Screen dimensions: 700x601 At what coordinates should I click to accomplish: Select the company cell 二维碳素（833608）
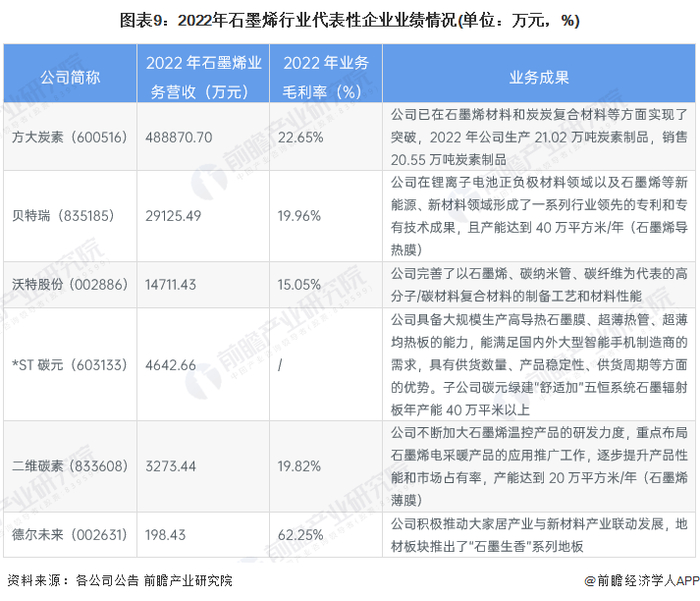70,466
